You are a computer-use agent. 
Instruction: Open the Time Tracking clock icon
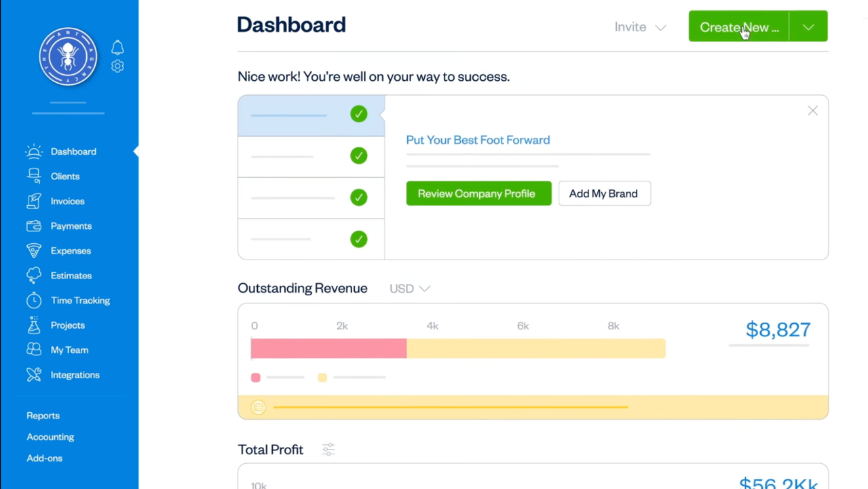[34, 300]
